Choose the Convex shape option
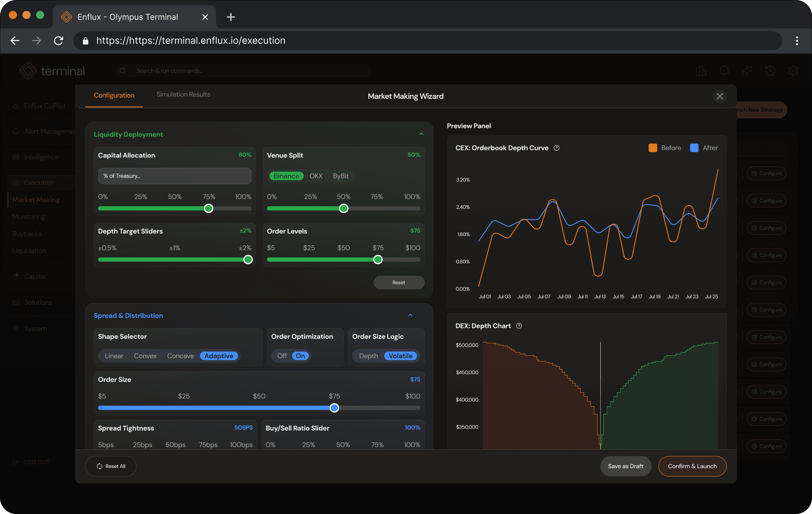 145,356
